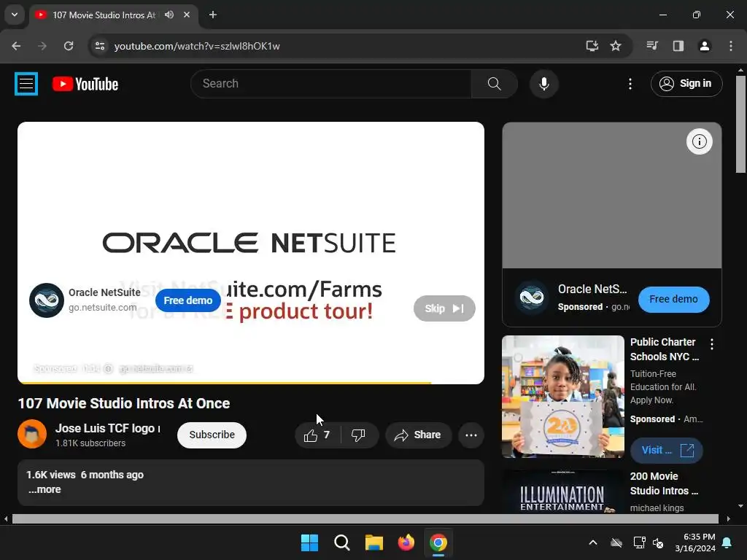
Task: Open a new browser tab
Action: pos(213,15)
